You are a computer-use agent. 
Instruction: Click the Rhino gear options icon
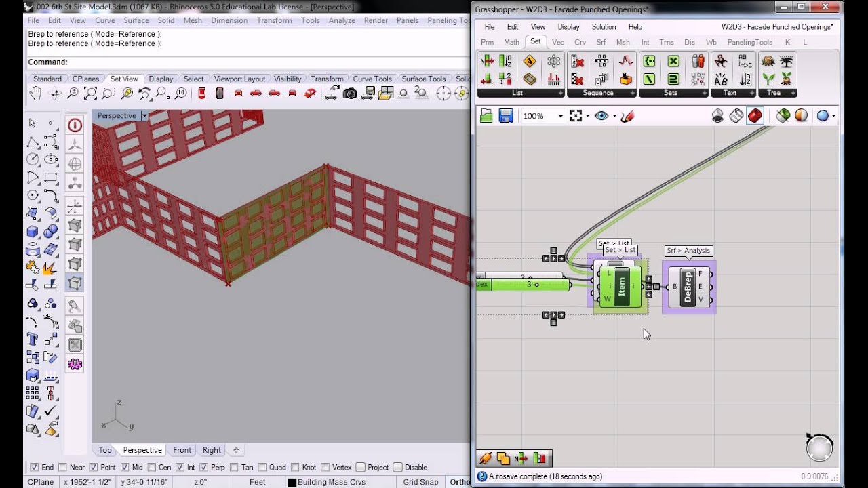point(75,364)
